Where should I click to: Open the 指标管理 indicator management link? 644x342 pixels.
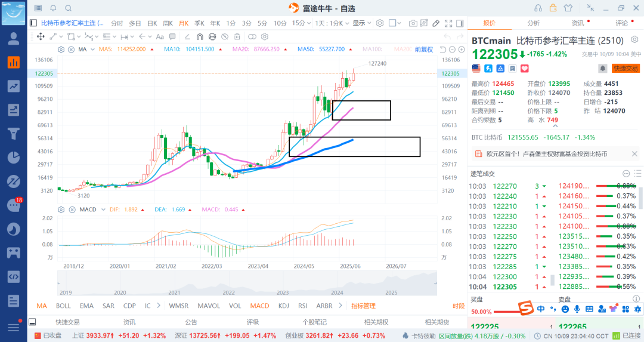tap(364, 306)
